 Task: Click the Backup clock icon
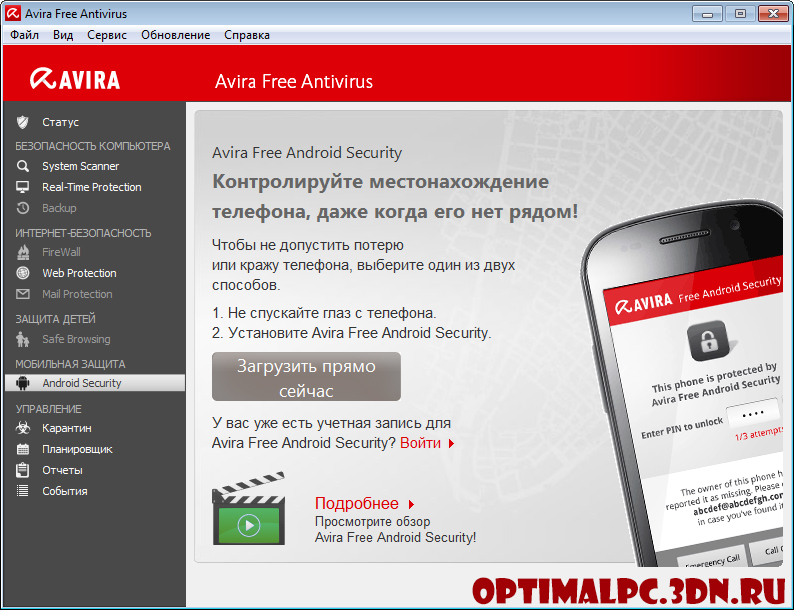22,208
